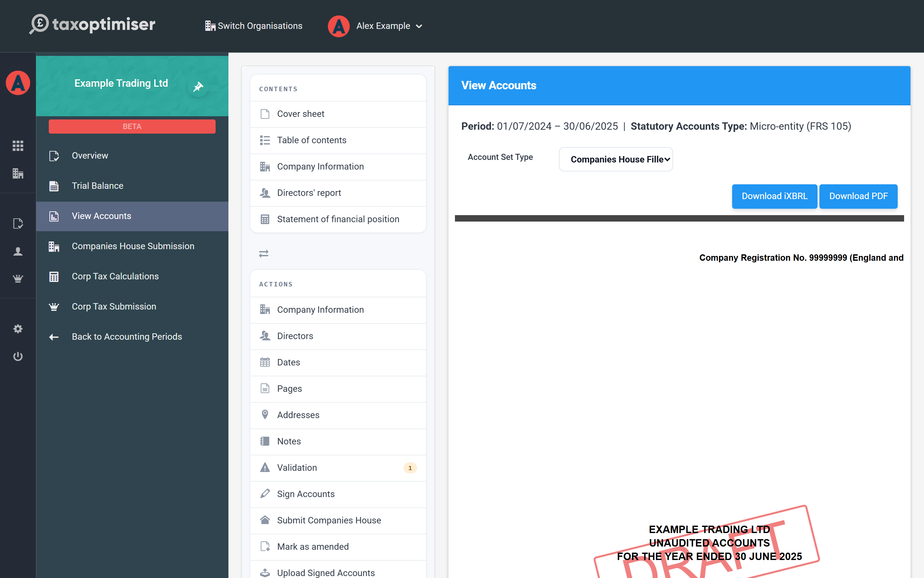Select View Accounts in sidebar
Screen dimensions: 924x578
point(132,216)
